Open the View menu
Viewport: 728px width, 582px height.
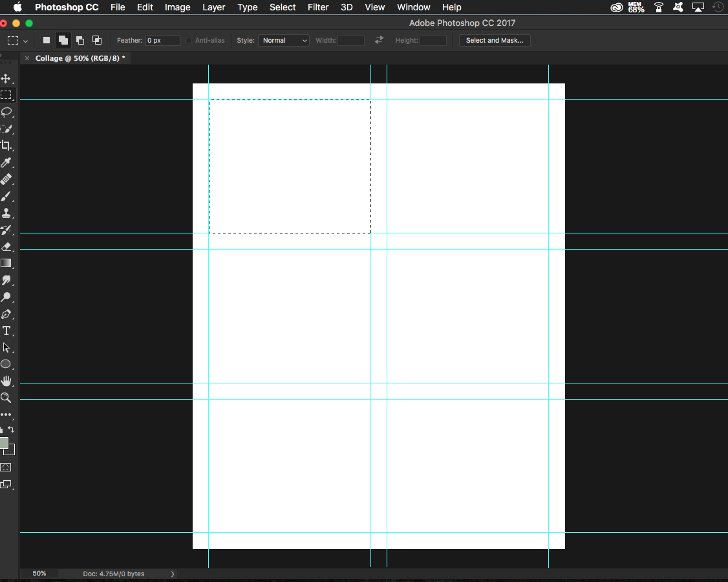point(375,7)
